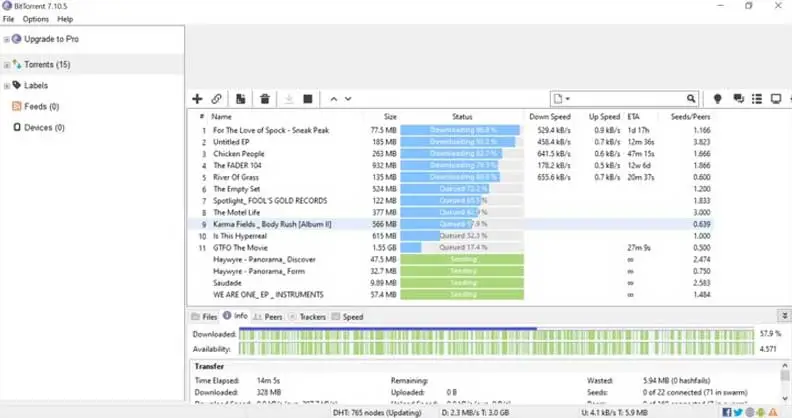Sort by the Up Speed column header
The height and width of the screenshot is (418, 792).
tap(604, 117)
